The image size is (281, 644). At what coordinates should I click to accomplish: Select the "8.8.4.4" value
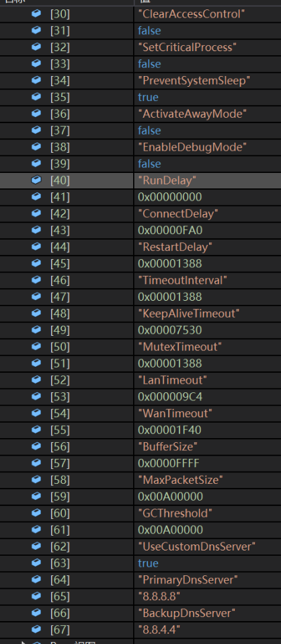pyautogui.click(x=159, y=630)
